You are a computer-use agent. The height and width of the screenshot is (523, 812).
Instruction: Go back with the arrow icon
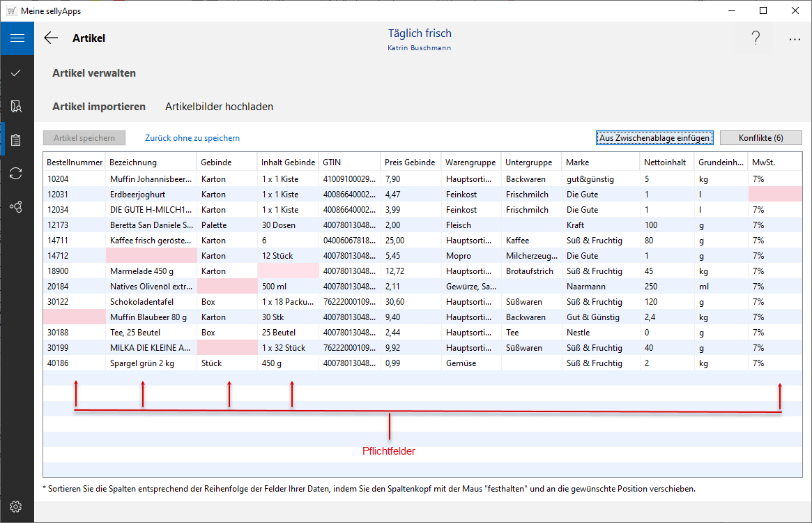pos(51,38)
